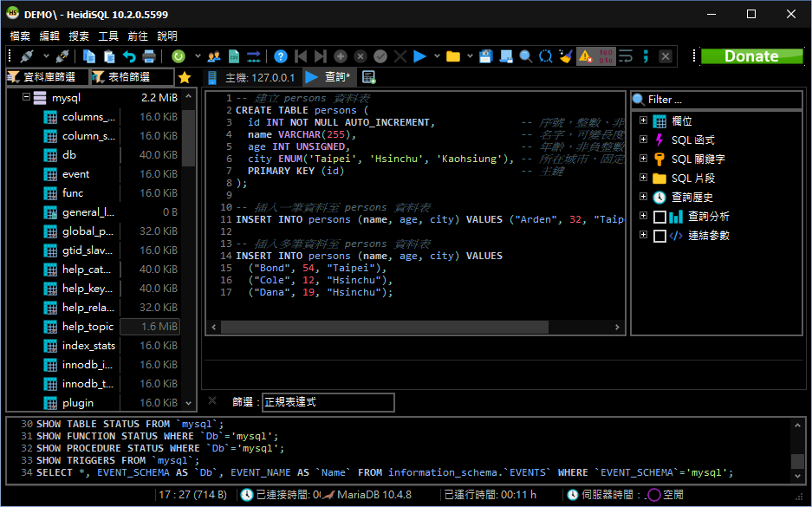The image size is (812, 507).
Task: Expand the SQL 片段 node
Action: coord(643,177)
